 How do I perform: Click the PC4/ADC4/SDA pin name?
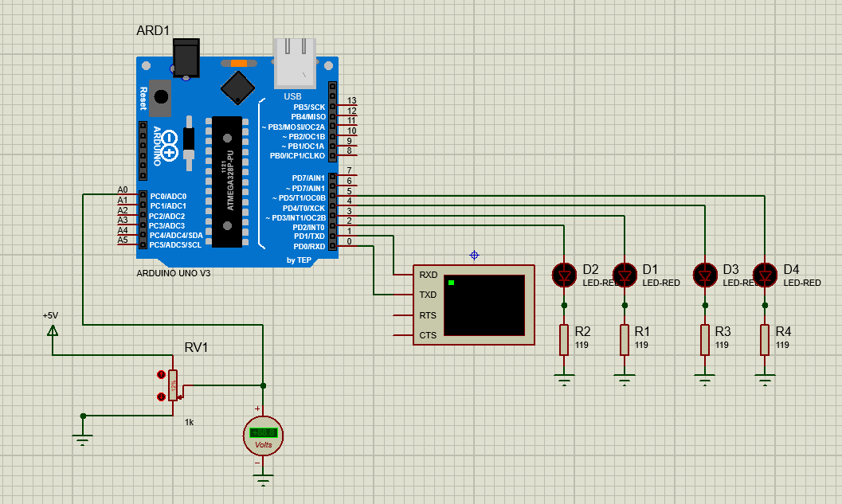[x=176, y=235]
